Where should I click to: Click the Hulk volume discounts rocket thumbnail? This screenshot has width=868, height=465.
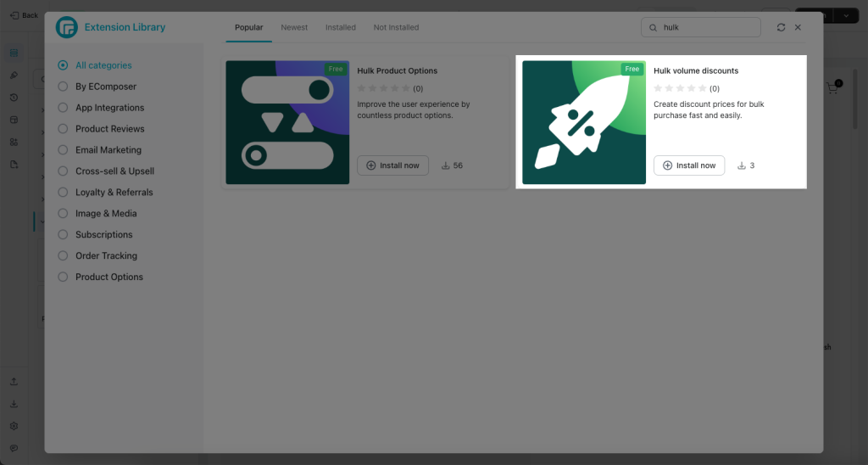pos(584,122)
